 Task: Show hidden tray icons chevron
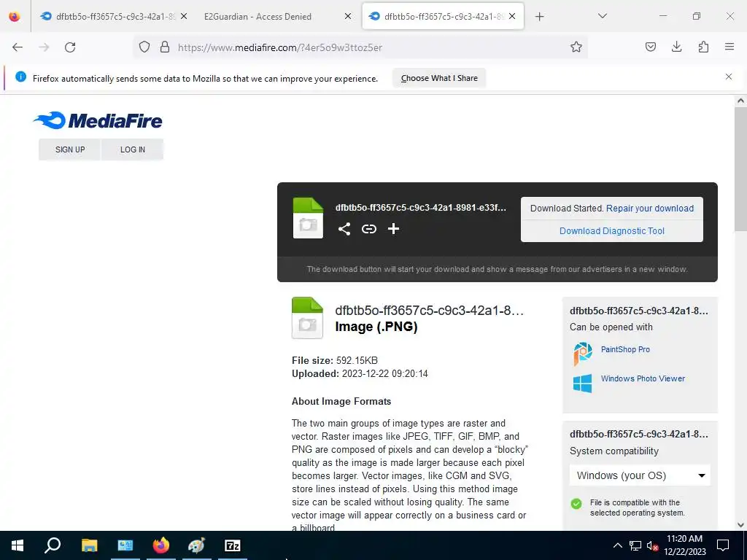pos(617,545)
